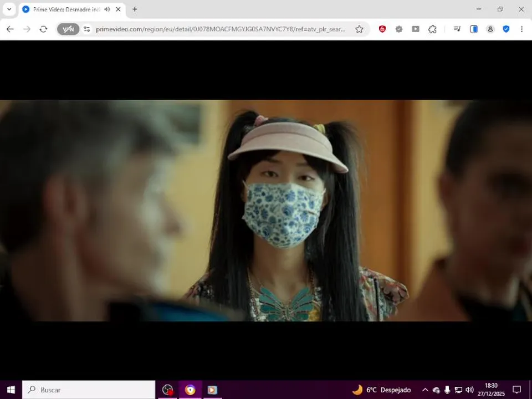Open the red shield extension icon

click(382, 29)
